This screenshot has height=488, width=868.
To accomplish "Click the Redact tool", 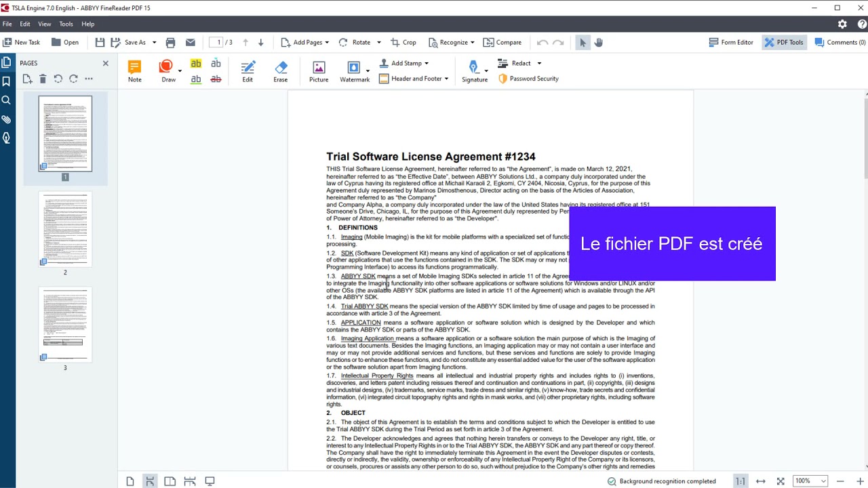I will click(515, 63).
